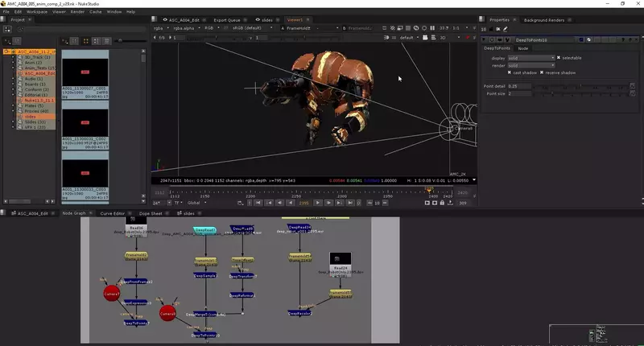Click the pencil edit icon in Properties
Viewport: 644px width, 346px height.
506,29
